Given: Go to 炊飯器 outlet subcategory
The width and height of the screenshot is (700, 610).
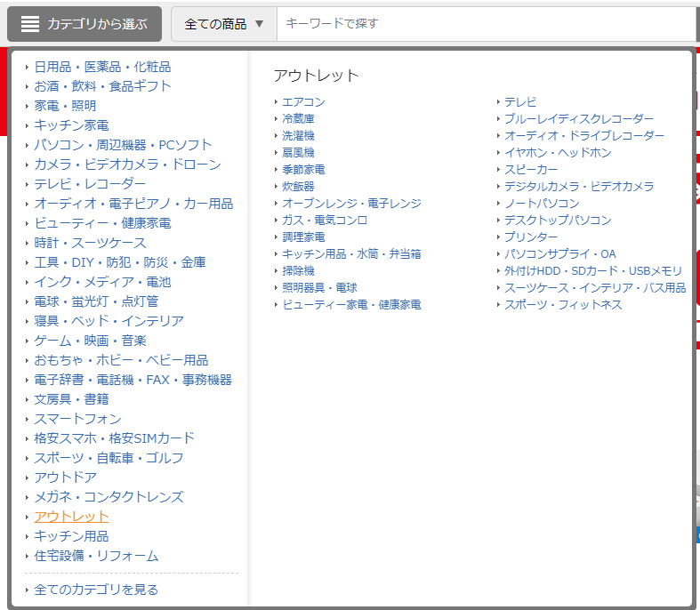Looking at the screenshot, I should pos(298,187).
